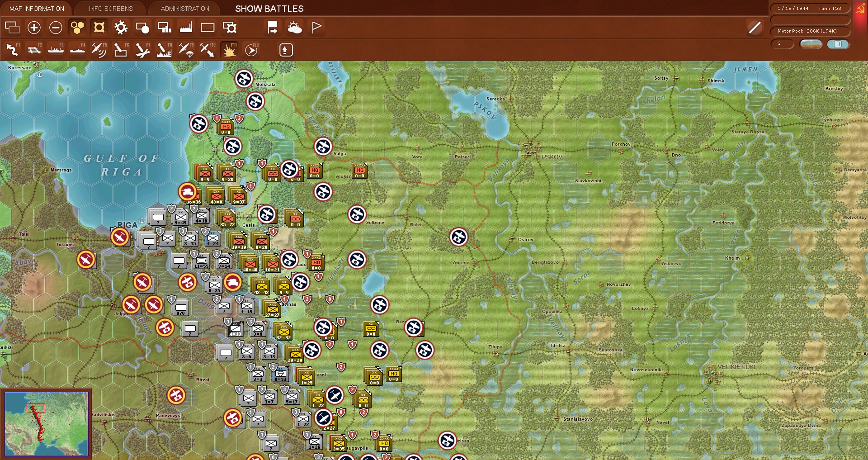This screenshot has height=460, width=868.
Task: Click the round diagonal-slash button
Action: (755, 28)
